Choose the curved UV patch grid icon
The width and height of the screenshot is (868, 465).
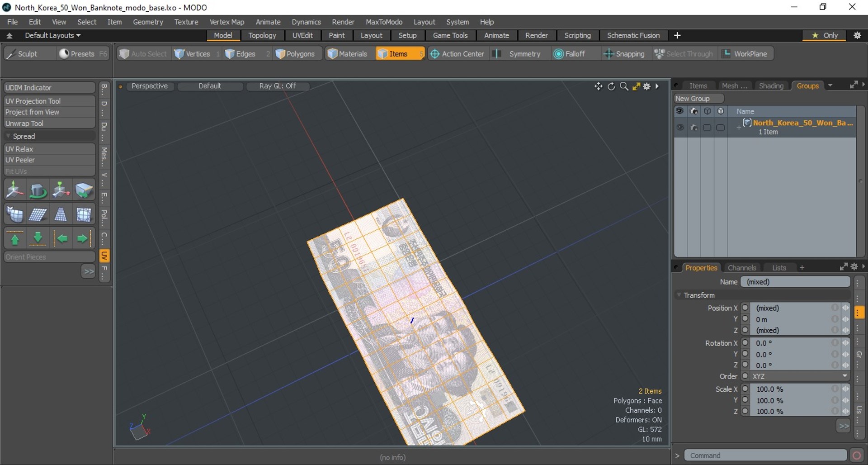[x=14, y=214]
